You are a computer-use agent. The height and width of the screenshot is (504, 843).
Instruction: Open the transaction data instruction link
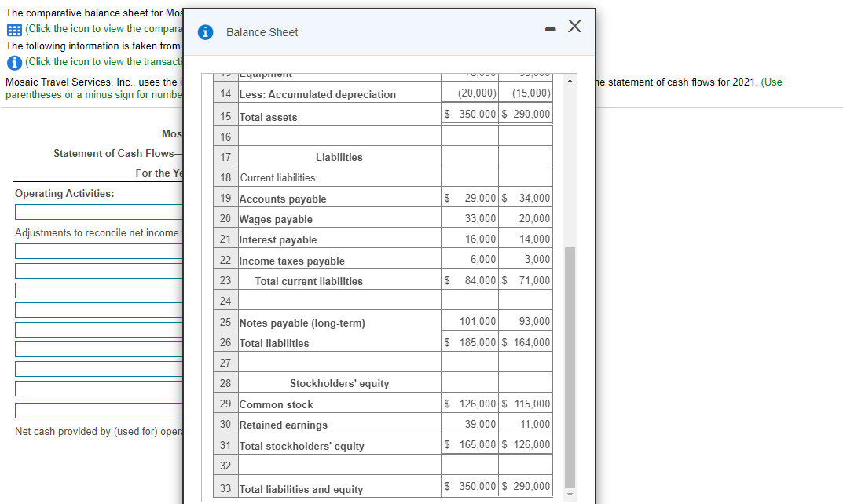102,61
